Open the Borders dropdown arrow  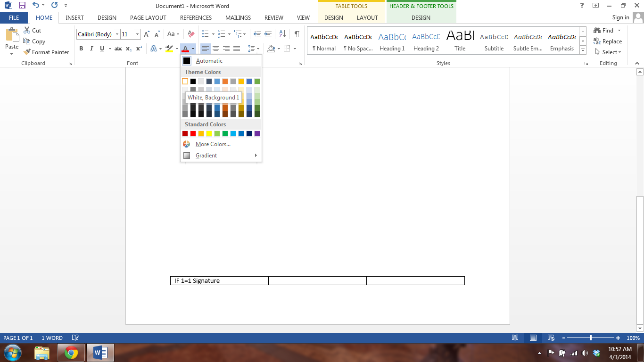295,49
